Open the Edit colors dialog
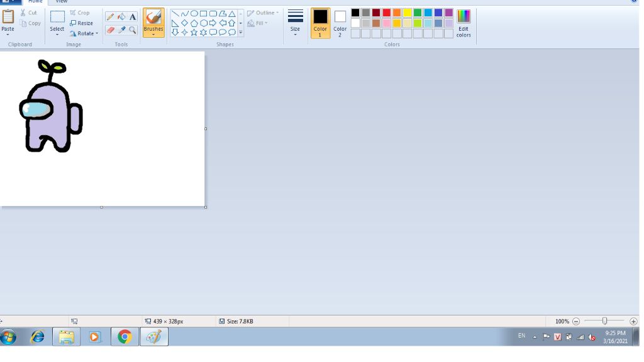The width and height of the screenshot is (644, 362). (x=464, y=23)
